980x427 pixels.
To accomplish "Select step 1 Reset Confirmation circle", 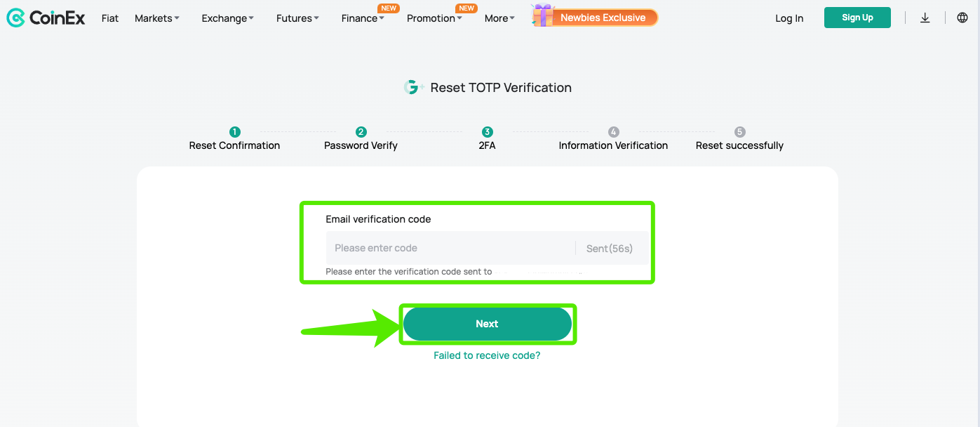I will click(x=235, y=132).
